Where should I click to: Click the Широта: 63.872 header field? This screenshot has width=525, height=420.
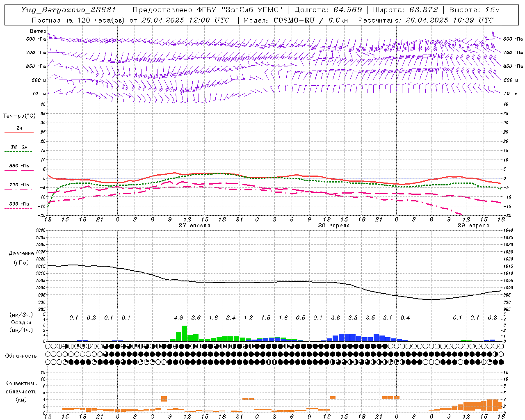tap(406, 10)
